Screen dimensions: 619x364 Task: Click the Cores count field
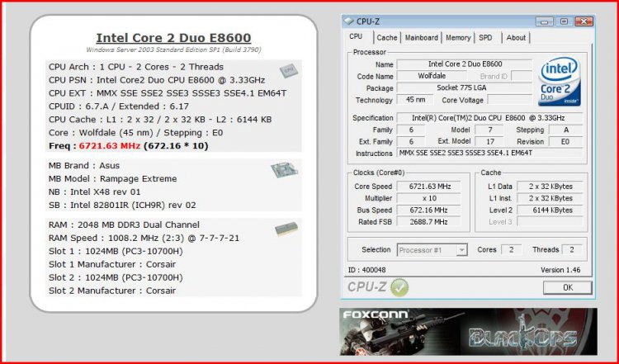511,249
